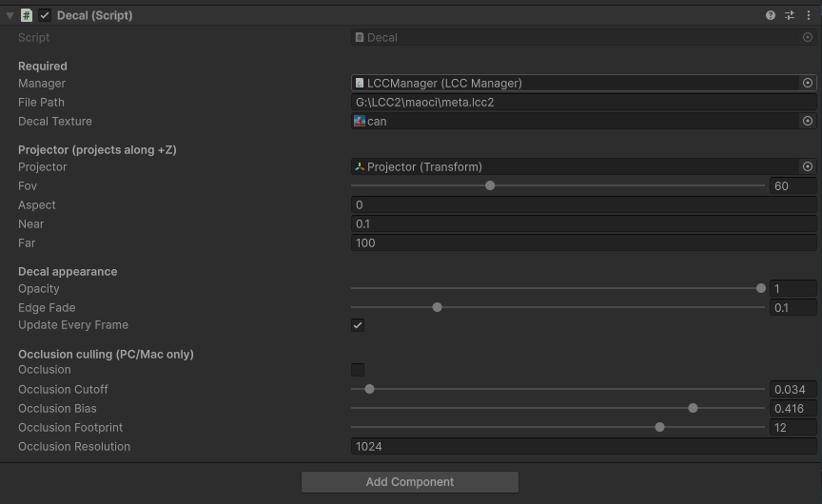Uncheck Update Every Frame checkbox
Image resolution: width=822 pixels, height=504 pixels.
pos(358,325)
